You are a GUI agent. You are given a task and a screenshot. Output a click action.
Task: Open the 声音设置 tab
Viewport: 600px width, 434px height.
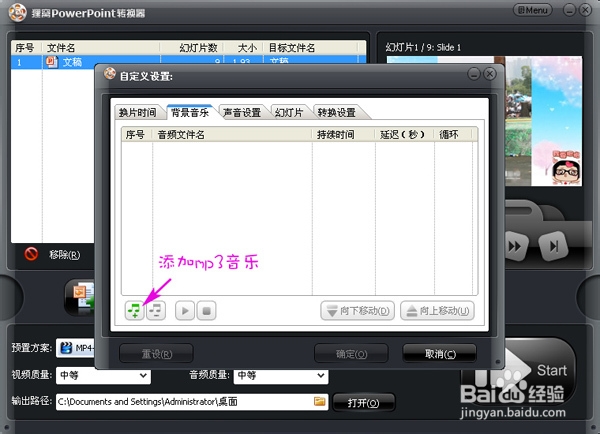pos(242,113)
